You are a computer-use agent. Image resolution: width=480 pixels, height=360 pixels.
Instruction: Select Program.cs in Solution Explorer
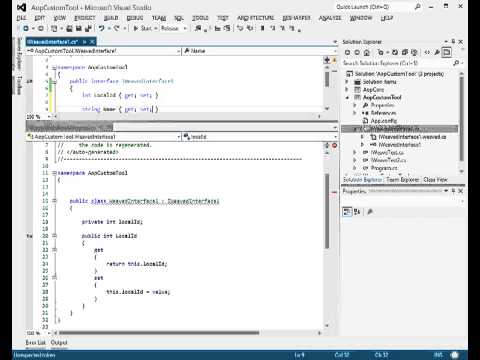point(384,168)
